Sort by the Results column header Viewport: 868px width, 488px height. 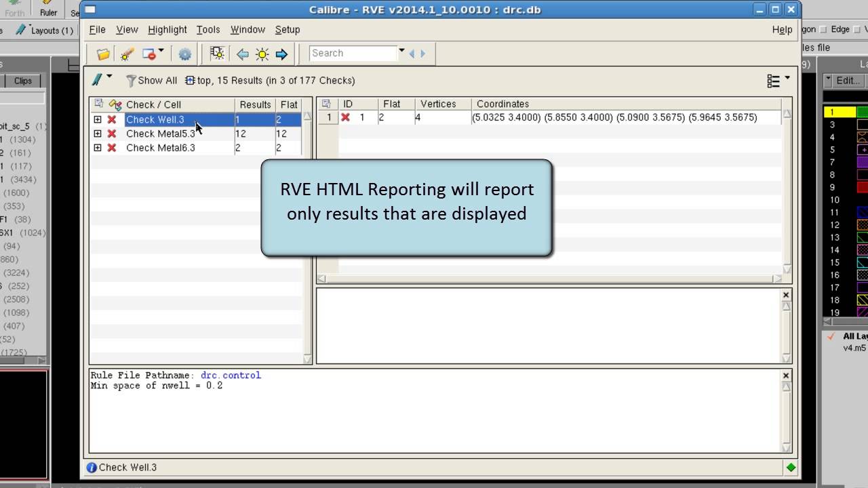click(x=255, y=104)
